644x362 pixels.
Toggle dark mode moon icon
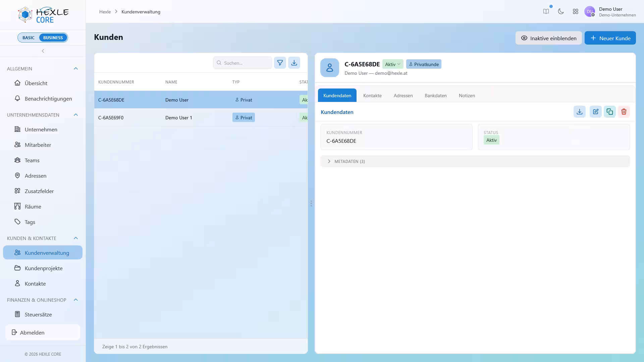click(x=561, y=11)
